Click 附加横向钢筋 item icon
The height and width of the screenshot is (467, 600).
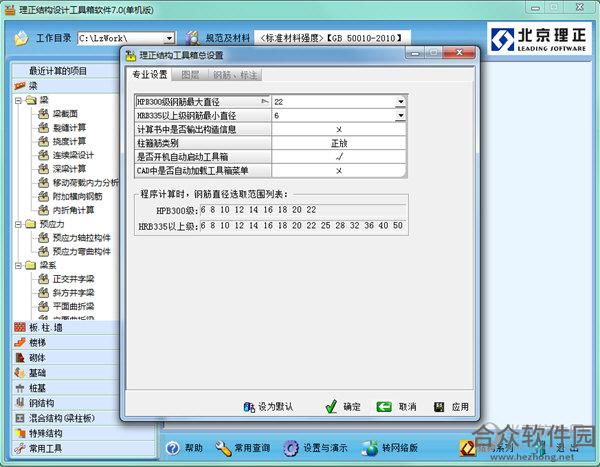pyautogui.click(x=43, y=196)
